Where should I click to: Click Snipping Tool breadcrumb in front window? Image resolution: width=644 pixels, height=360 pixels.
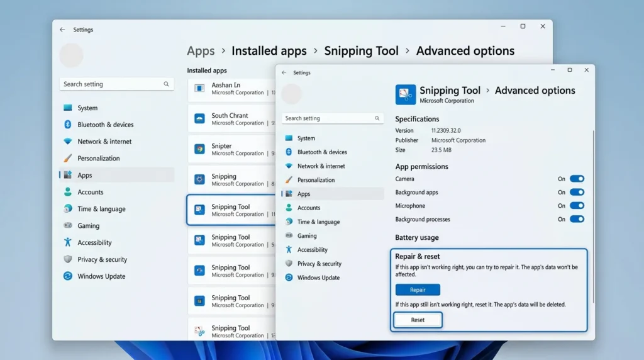tap(450, 91)
